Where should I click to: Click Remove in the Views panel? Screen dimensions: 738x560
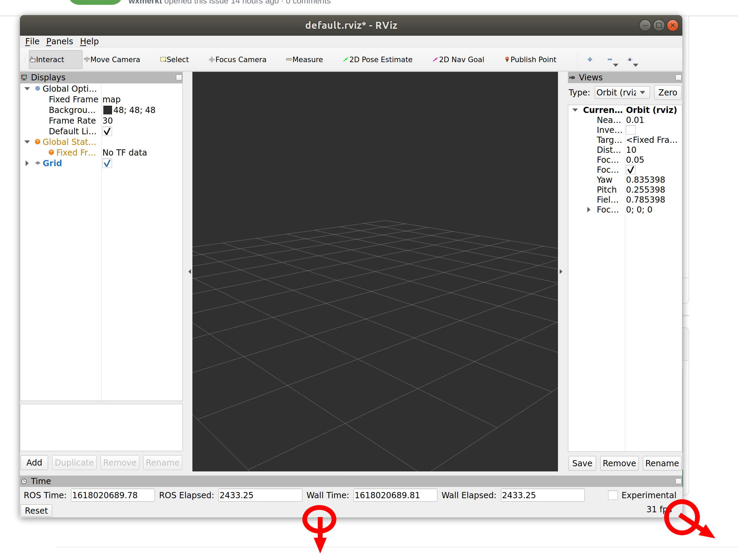click(619, 463)
